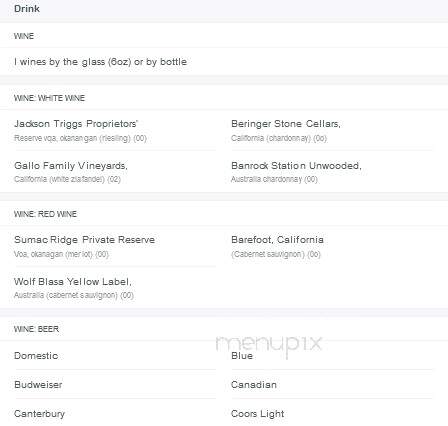
Task: Select the WINE category label
Action: pyautogui.click(x=24, y=36)
